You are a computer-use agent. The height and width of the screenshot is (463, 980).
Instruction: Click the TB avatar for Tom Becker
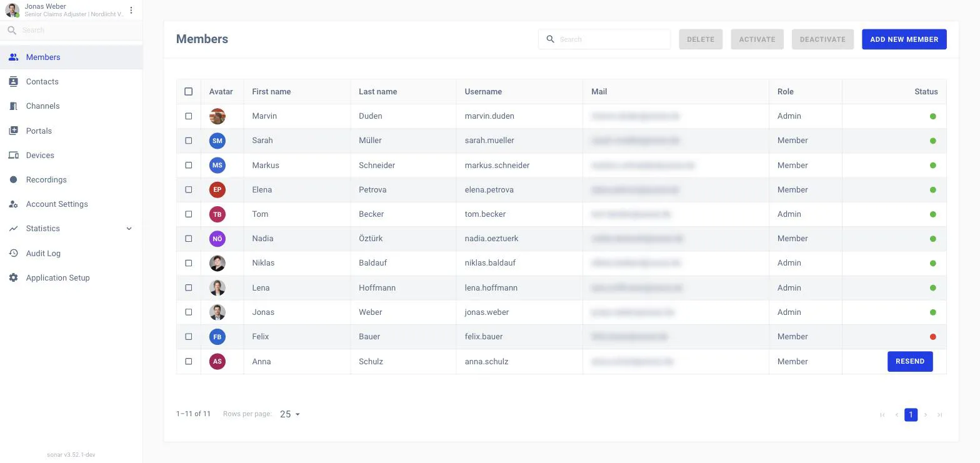pyautogui.click(x=217, y=214)
